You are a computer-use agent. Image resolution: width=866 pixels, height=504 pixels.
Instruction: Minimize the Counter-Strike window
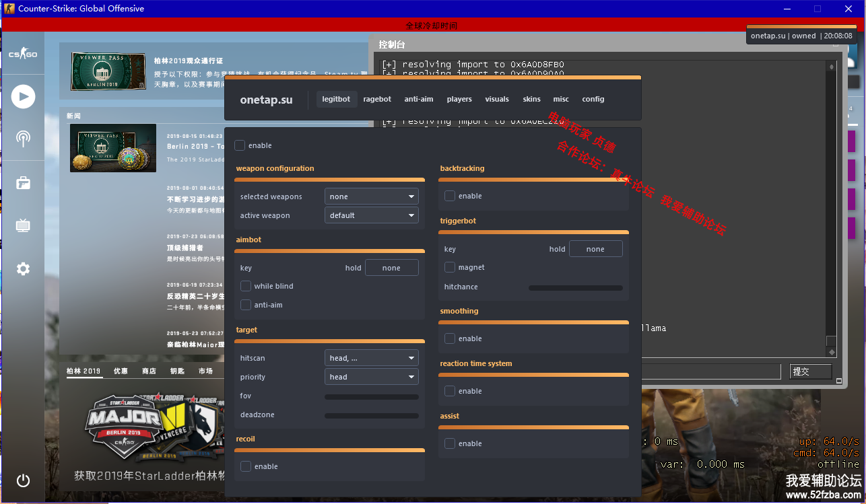tap(786, 9)
